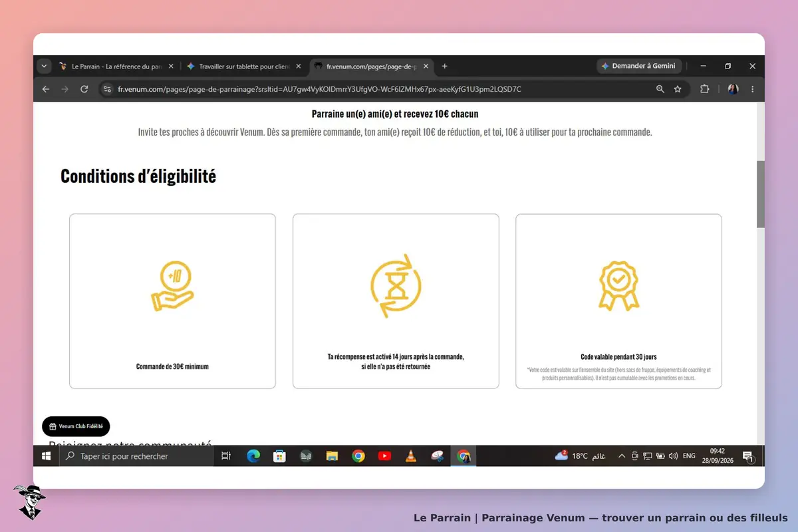
Task: Open the weather 18°C widget
Action: [x=580, y=456]
